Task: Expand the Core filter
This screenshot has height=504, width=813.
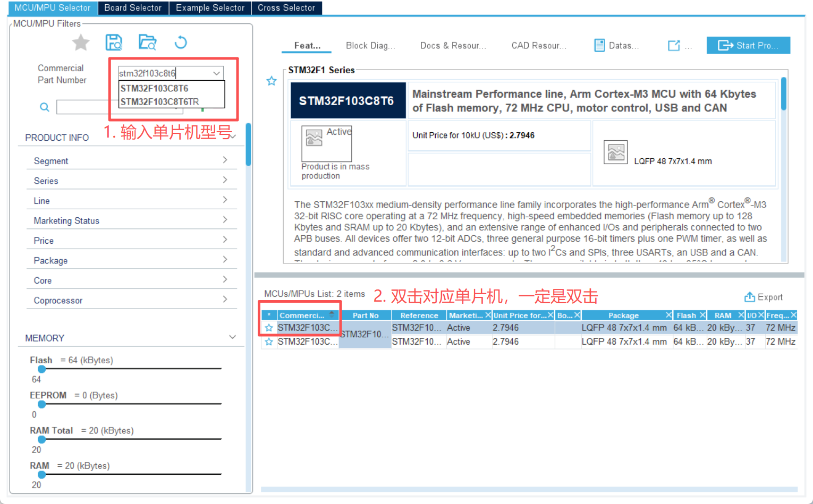Action: [225, 279]
